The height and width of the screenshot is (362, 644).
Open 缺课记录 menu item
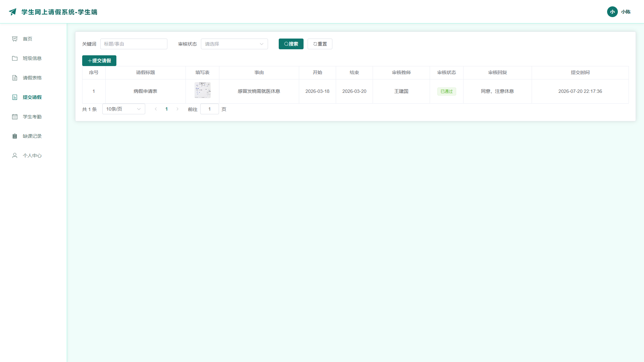[34, 136]
